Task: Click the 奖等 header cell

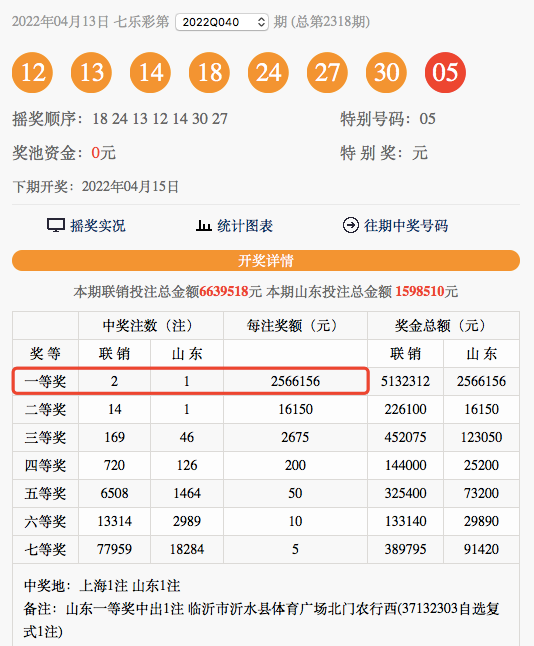Action: [x=45, y=353]
